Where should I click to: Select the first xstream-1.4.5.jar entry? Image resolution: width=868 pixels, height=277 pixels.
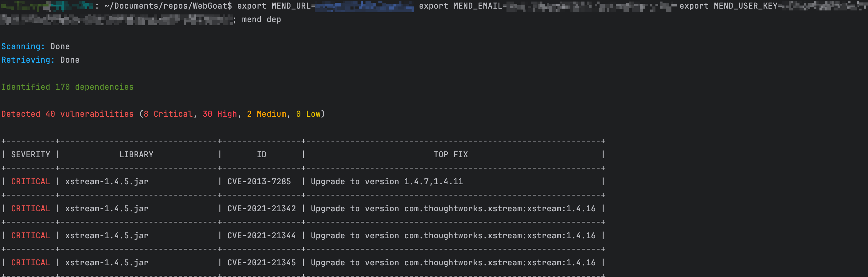pyautogui.click(x=107, y=181)
